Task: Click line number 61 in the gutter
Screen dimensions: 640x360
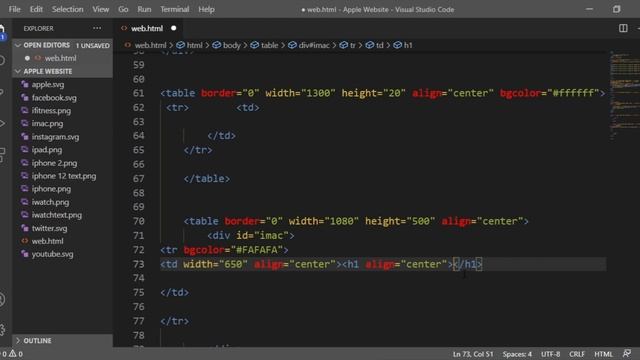Action: (138, 93)
